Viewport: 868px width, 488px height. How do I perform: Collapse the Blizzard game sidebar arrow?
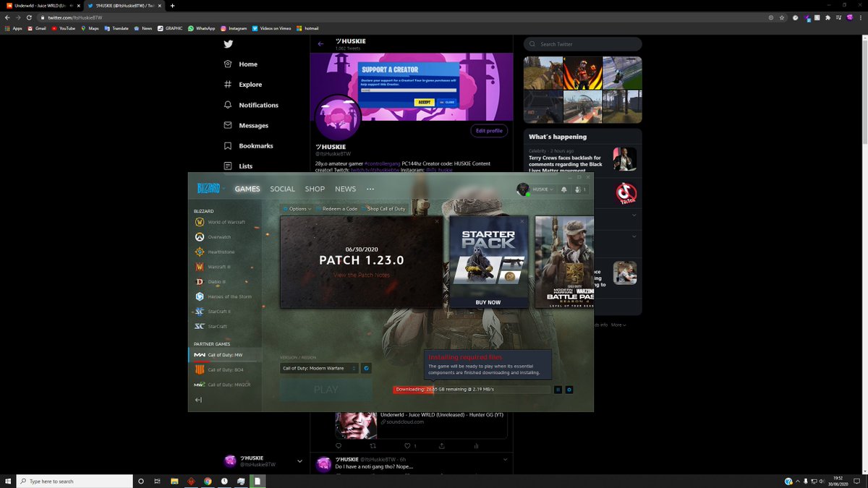(x=198, y=400)
